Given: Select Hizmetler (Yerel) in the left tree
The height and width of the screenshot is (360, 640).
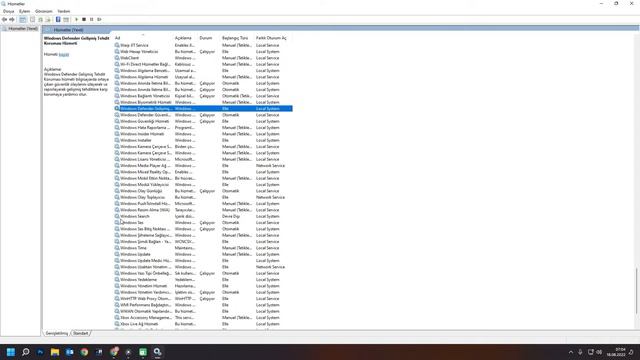Looking at the screenshot, I should pos(20,29).
